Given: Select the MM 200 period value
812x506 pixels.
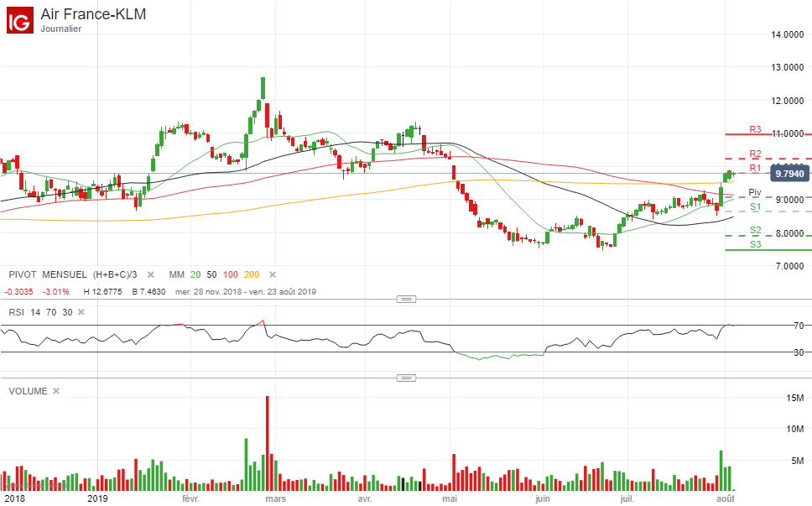Looking at the screenshot, I should click(x=252, y=275).
